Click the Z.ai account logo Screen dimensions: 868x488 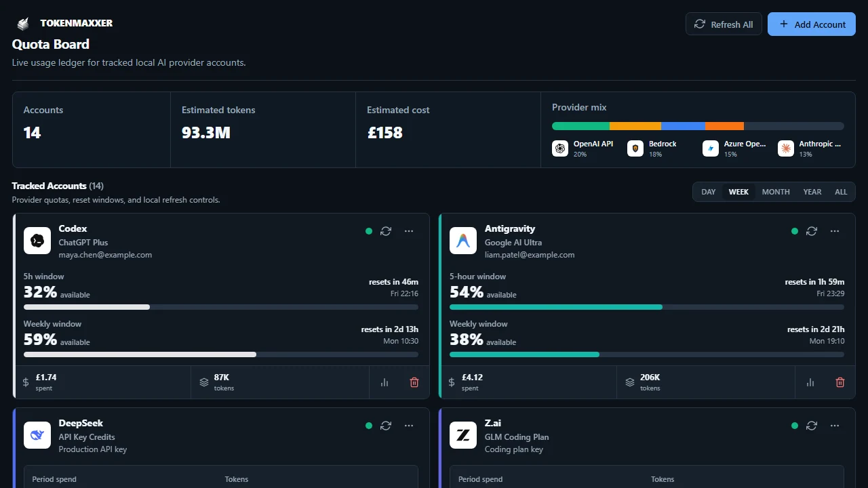click(463, 435)
